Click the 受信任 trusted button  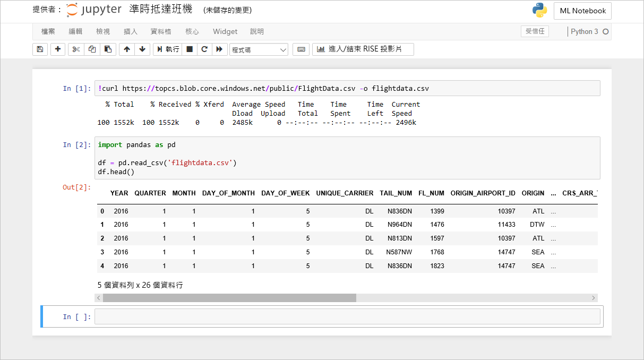point(535,31)
